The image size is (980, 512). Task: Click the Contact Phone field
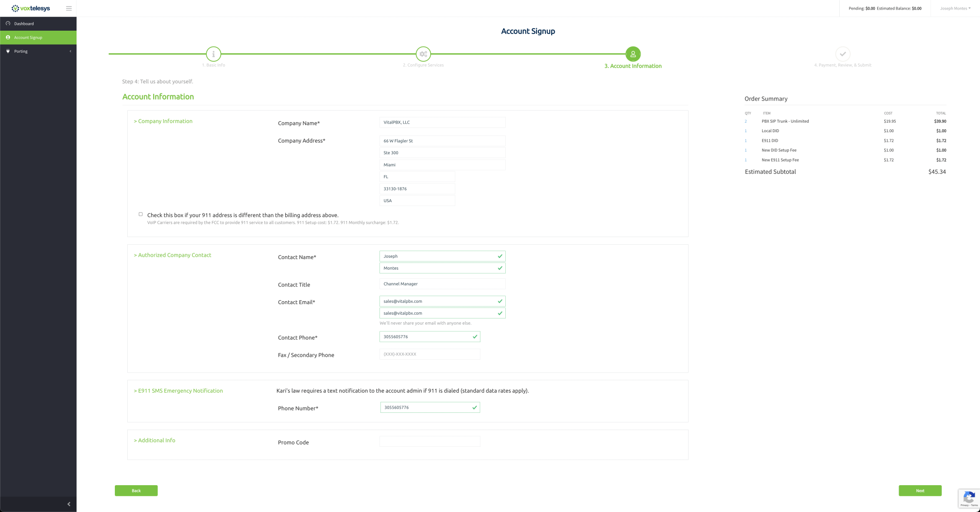(x=430, y=337)
